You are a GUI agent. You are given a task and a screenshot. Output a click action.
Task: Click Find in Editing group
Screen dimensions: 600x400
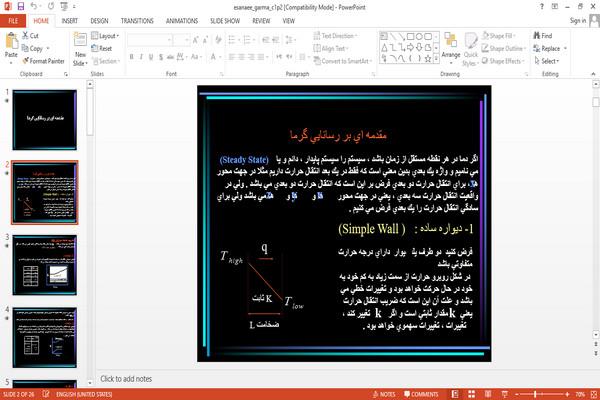543,36
